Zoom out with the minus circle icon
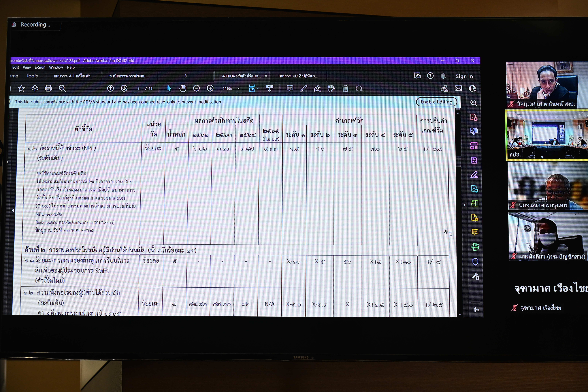Image resolution: width=588 pixels, height=392 pixels. pos(196,88)
